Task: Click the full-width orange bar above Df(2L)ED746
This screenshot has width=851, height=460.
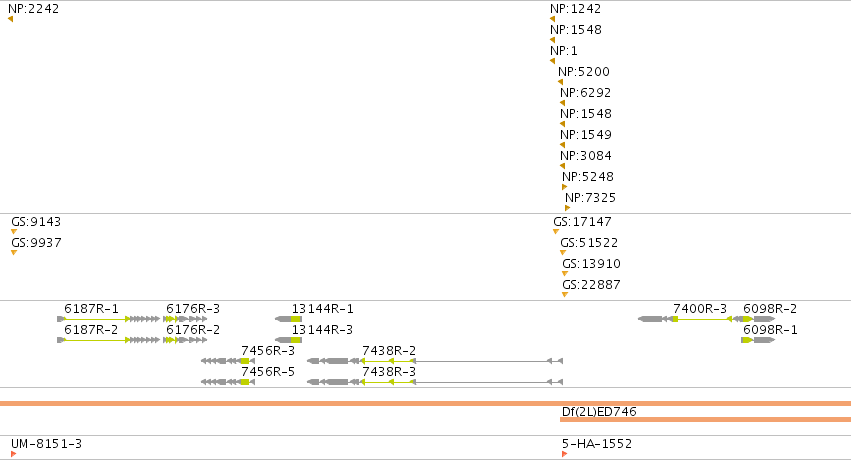Action: coord(426,404)
